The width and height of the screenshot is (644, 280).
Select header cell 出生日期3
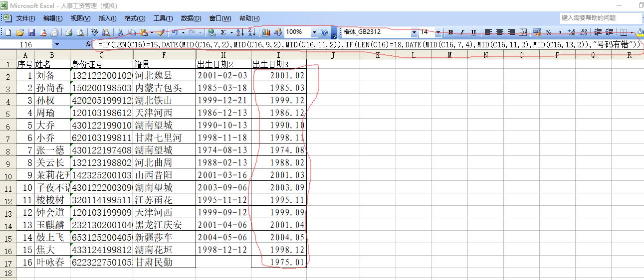pos(278,64)
